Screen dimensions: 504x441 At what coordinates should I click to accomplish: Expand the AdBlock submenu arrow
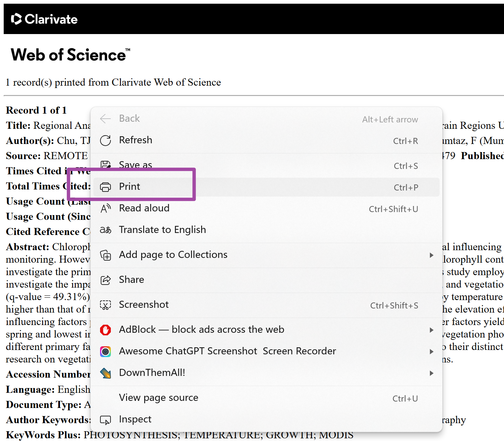(x=431, y=330)
